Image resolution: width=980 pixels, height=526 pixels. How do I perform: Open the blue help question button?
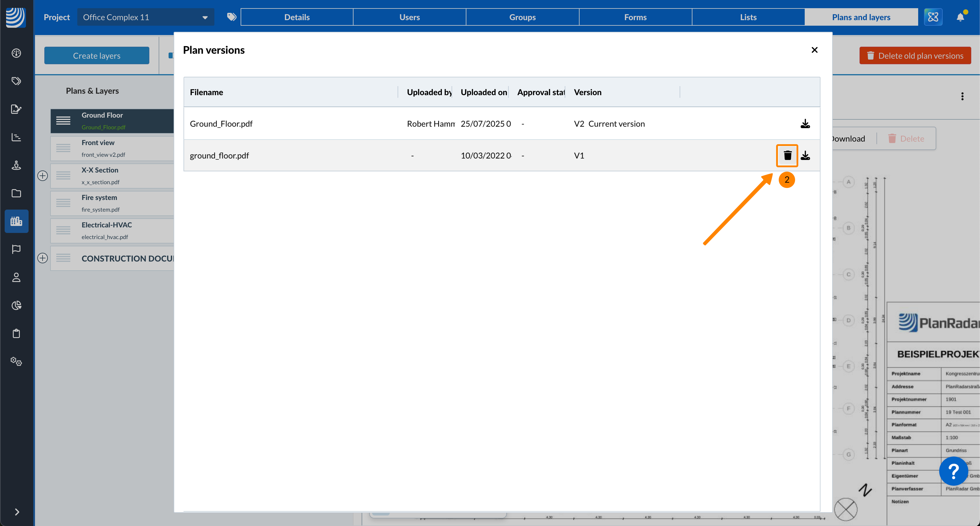(x=953, y=471)
